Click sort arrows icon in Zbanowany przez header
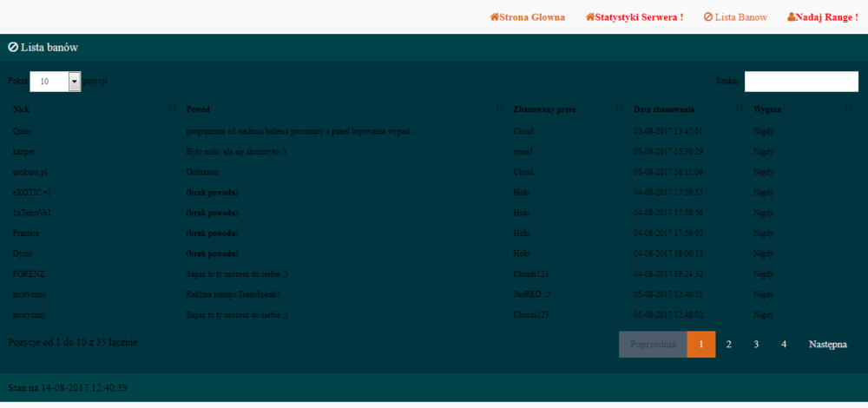Screen dimensions: 868x408 pyautogui.click(x=620, y=109)
